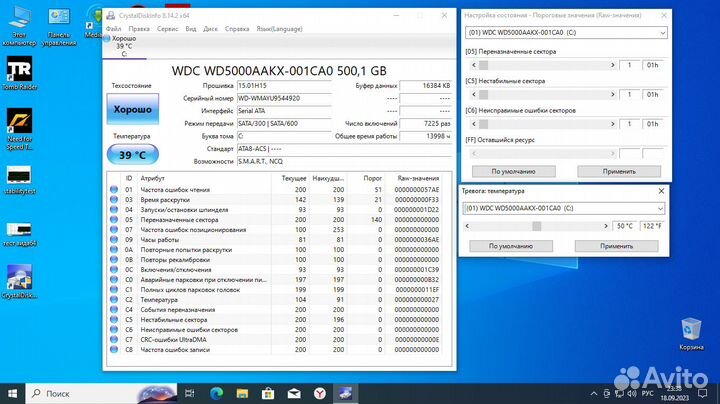Open the network icon in the system tray

click(619, 394)
